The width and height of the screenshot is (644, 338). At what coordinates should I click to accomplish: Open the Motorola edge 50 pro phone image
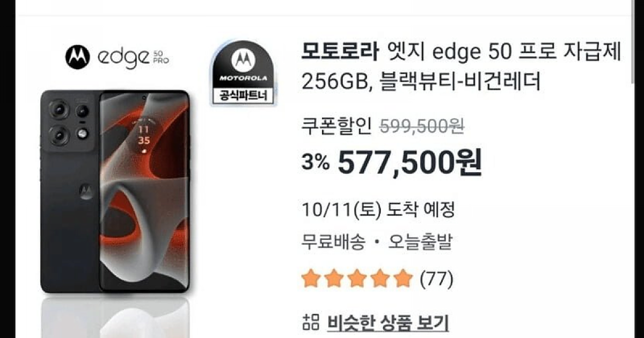click(115, 192)
